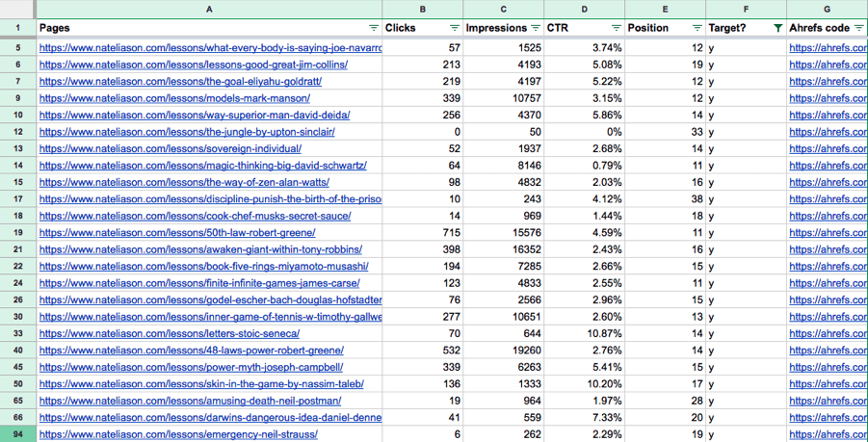868x442 pixels.
Task: Open the way-superior-man-david-deida link
Action: pyautogui.click(x=195, y=115)
